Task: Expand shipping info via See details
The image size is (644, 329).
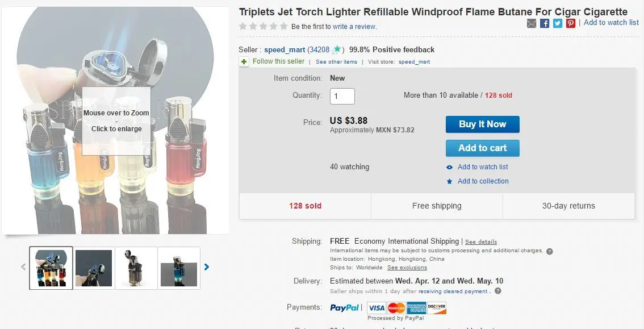Action: (x=481, y=242)
